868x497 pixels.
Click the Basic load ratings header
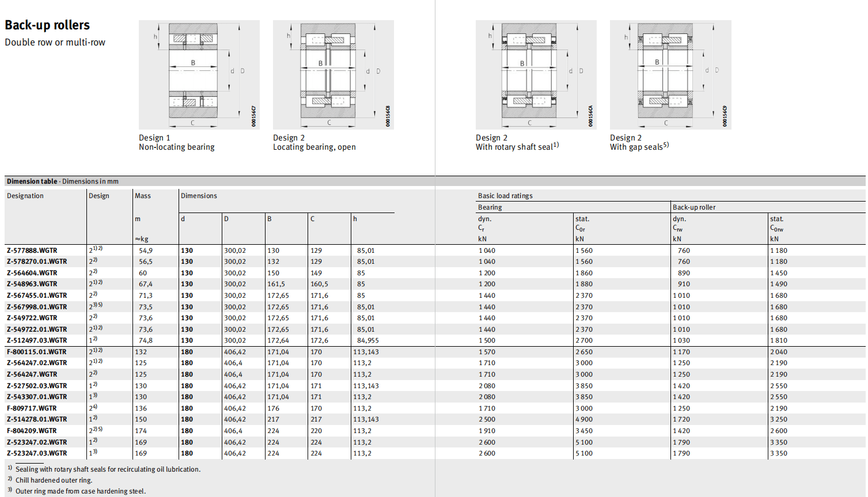pyautogui.click(x=505, y=196)
